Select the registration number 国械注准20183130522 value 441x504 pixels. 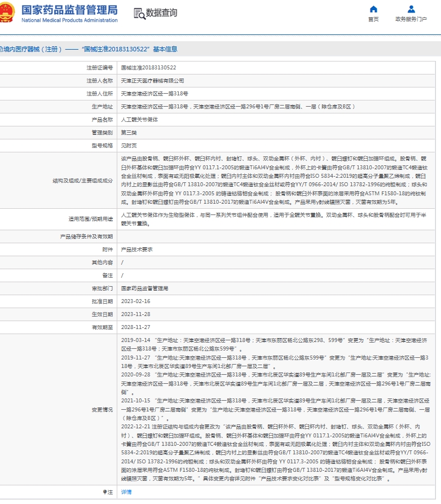tap(148, 68)
